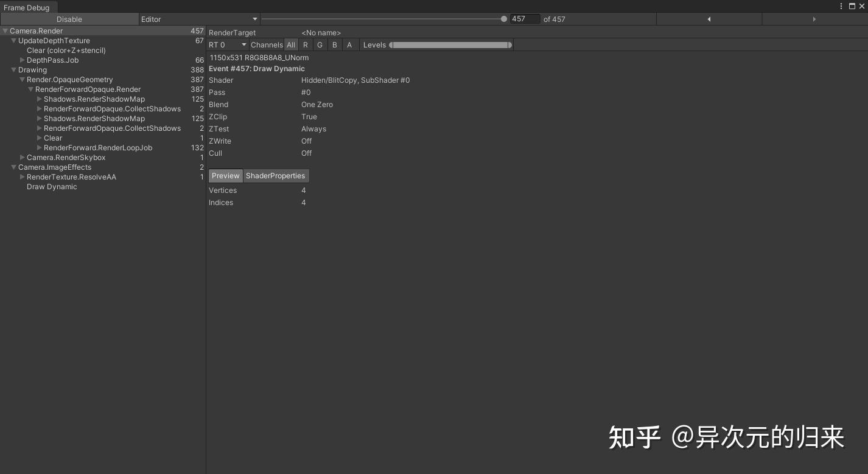Click the Frame Debug tab
The image size is (868, 474).
pos(27,7)
